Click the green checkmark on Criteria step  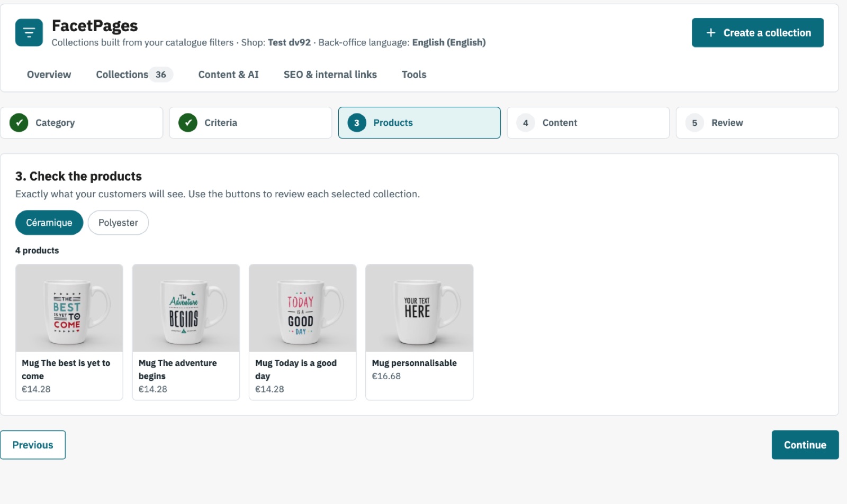click(188, 123)
